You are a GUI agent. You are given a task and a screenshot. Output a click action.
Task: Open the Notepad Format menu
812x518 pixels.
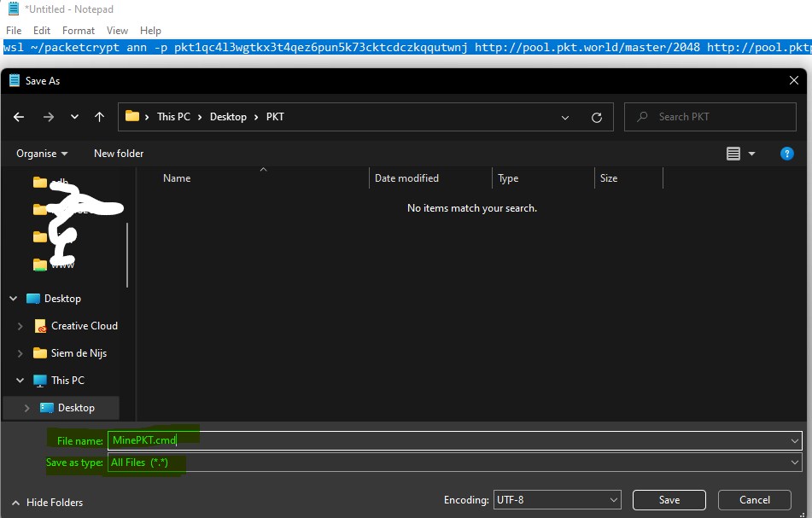[79, 31]
